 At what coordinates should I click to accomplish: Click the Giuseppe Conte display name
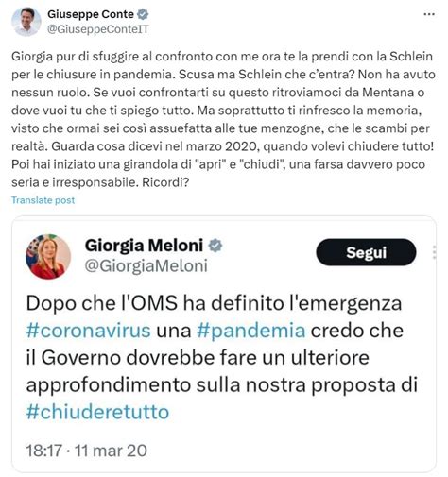tap(91, 14)
